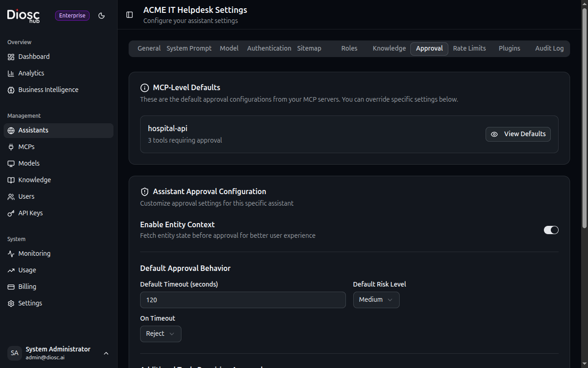Click the Analytics bar chart icon
The height and width of the screenshot is (368, 588).
[x=11, y=73]
